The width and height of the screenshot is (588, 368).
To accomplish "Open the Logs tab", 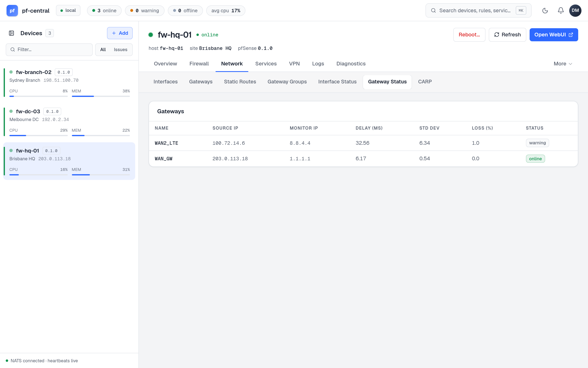I will pos(318,64).
